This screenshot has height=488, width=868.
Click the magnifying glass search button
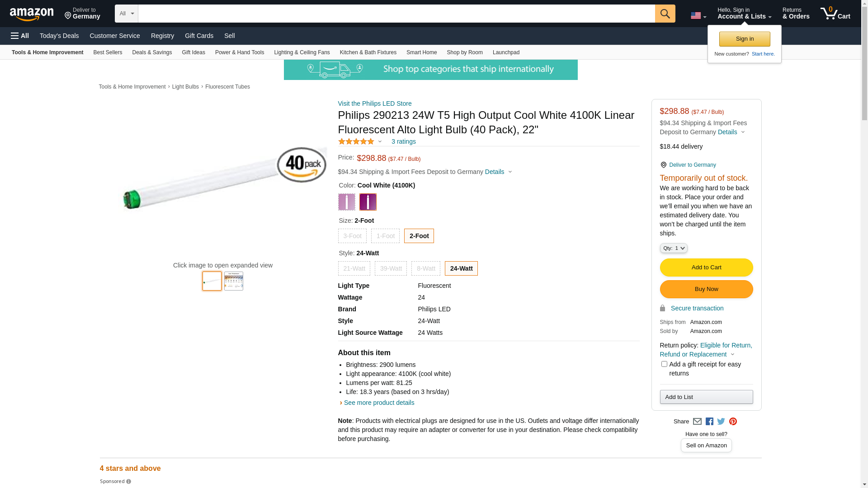665,14
